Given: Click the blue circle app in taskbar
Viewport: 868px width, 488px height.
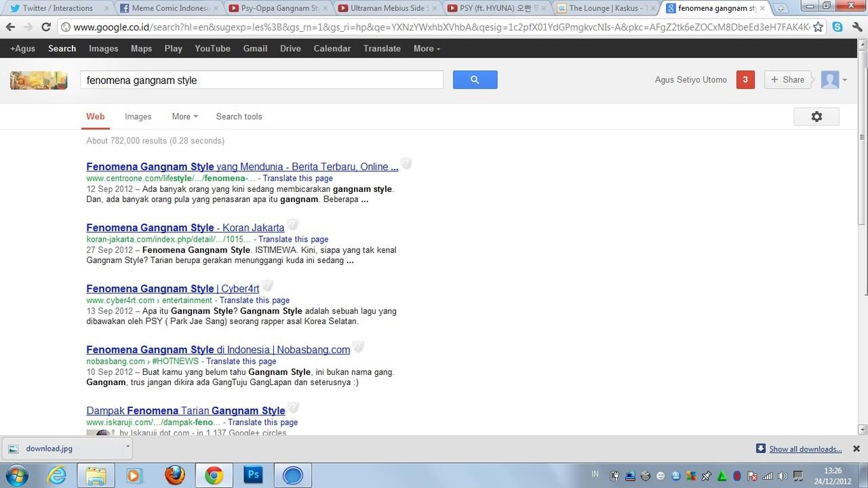Looking at the screenshot, I should (x=293, y=475).
